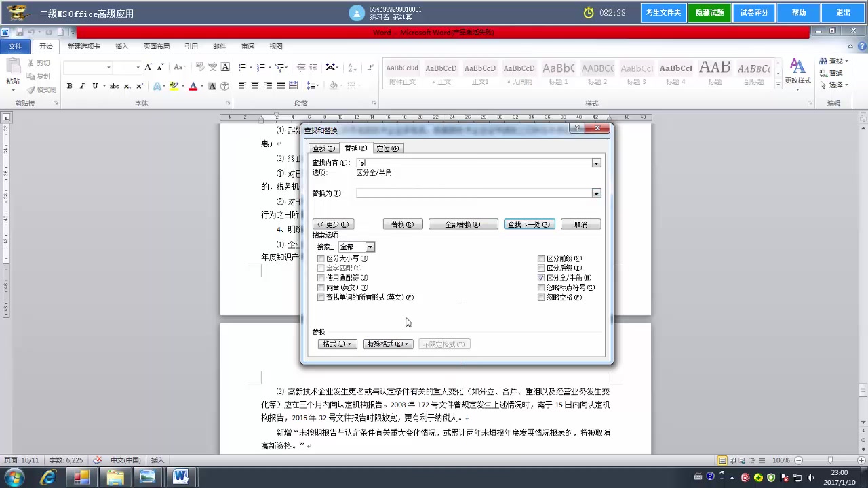
Task: Apply subscript formatting
Action: tap(127, 86)
